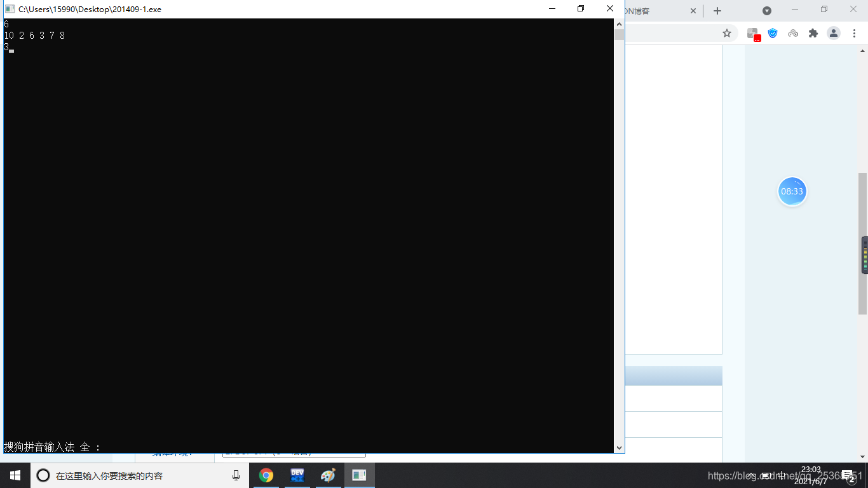Select the console output line "10 2 6 3 7 8"

(34, 36)
